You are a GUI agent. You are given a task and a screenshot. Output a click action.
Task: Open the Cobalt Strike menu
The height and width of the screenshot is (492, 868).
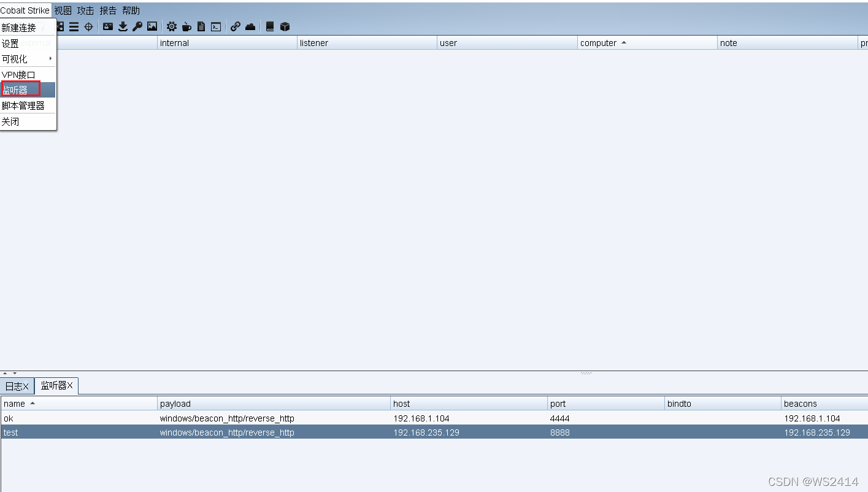pyautogui.click(x=25, y=10)
